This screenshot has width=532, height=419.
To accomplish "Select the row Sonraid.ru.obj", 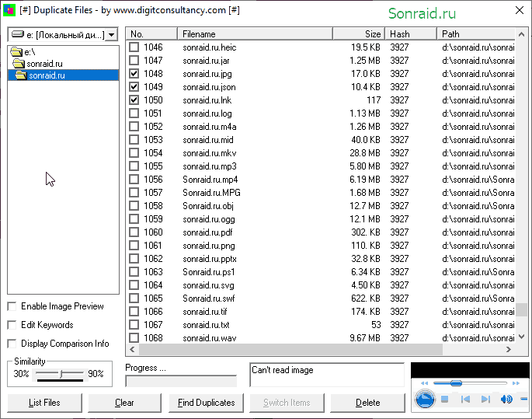I will 321,206.
